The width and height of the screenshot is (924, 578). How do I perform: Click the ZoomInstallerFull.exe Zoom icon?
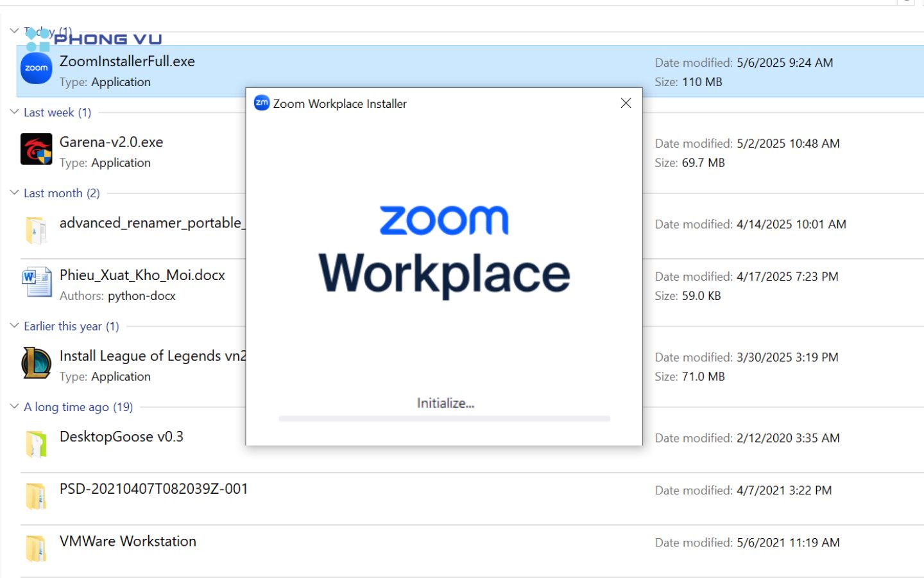click(36, 69)
